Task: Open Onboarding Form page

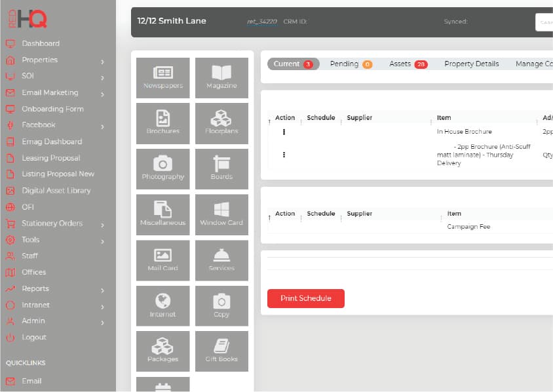Action: (52, 109)
